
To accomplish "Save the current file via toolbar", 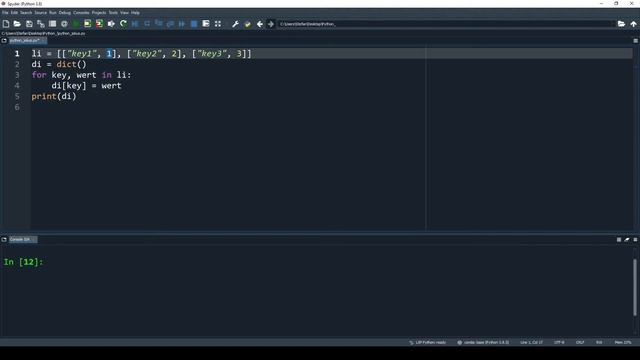I will (29, 24).
